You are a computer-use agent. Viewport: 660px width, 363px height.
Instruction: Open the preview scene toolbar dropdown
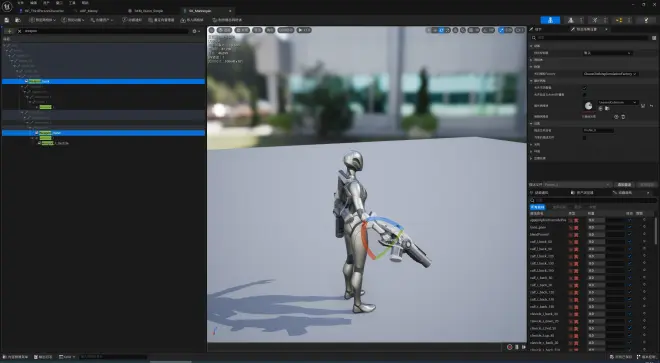point(42,20)
